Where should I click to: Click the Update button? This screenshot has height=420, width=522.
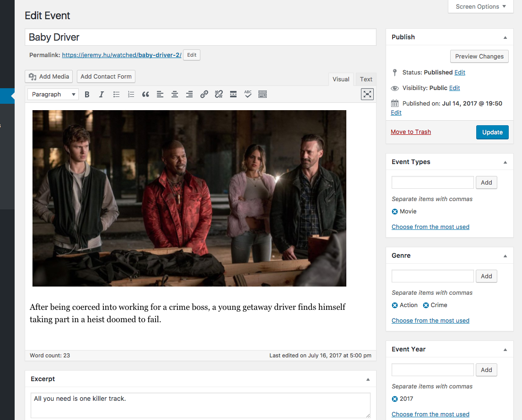(x=492, y=133)
